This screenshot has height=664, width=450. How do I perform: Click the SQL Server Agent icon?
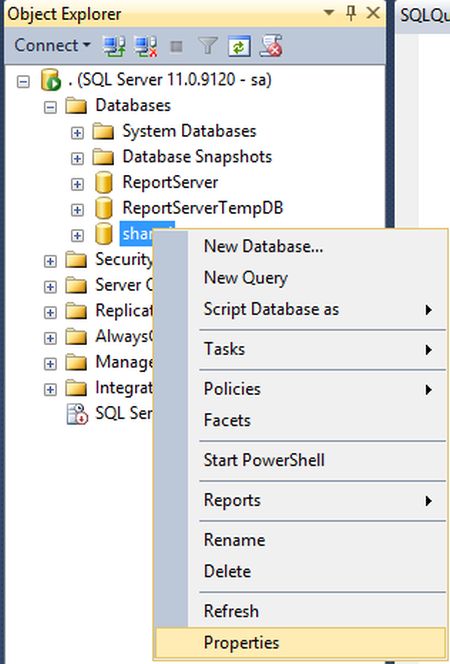(x=77, y=414)
